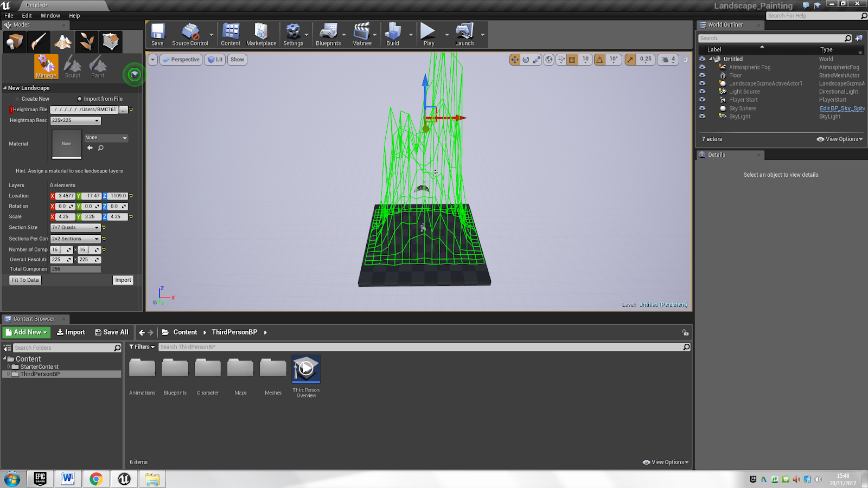
Task: Switch to Place mode icon
Action: 15,42
